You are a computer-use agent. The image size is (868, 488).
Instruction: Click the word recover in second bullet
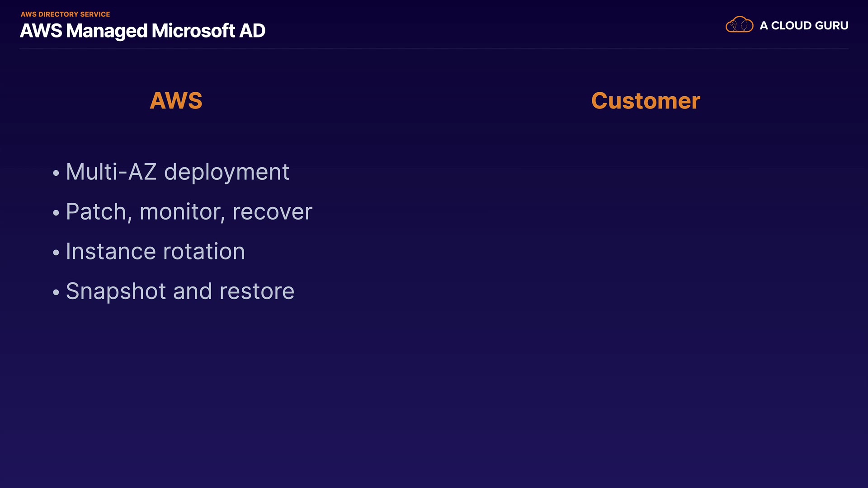tap(272, 212)
